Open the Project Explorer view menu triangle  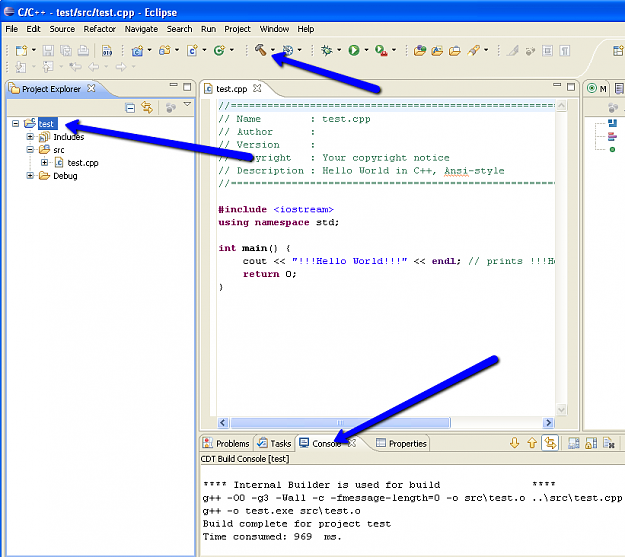(x=187, y=105)
